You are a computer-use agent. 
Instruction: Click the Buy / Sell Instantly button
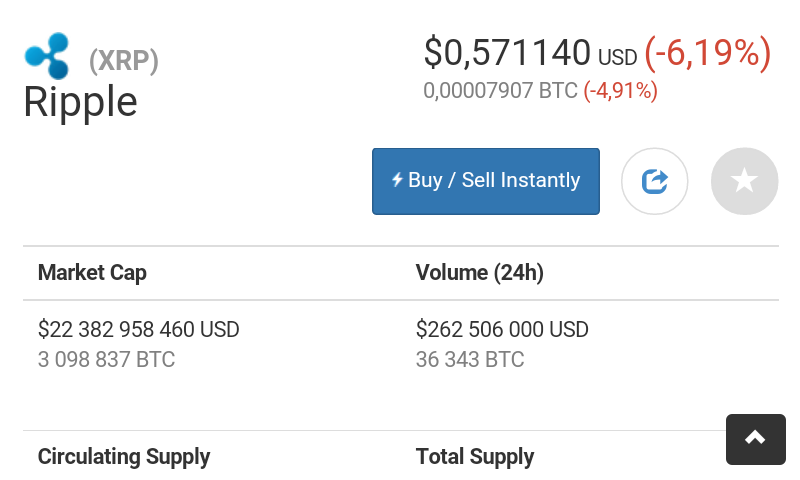(x=486, y=181)
